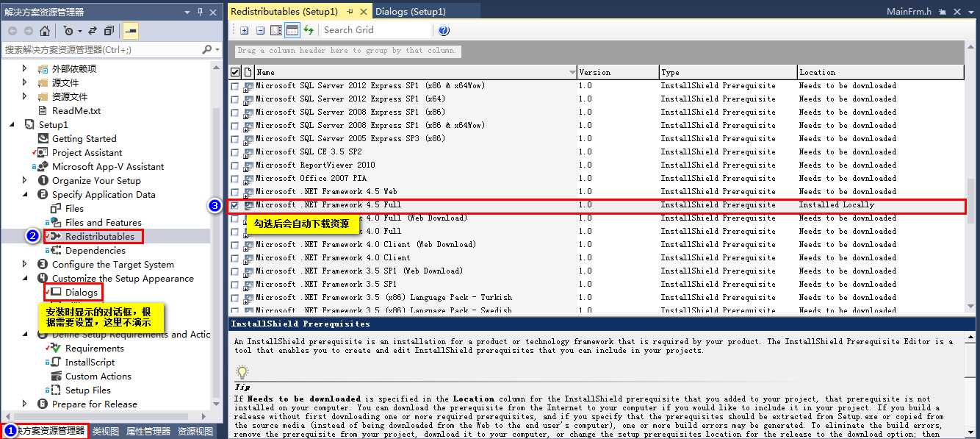The image size is (980, 439).
Task: Toggle the header select-all checkbox
Action: point(235,72)
